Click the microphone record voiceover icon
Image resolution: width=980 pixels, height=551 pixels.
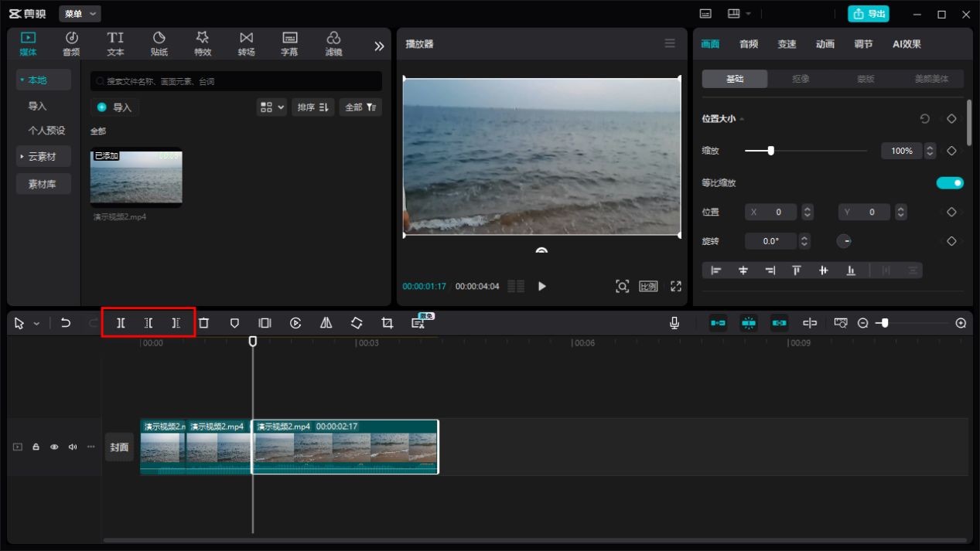[x=674, y=323]
